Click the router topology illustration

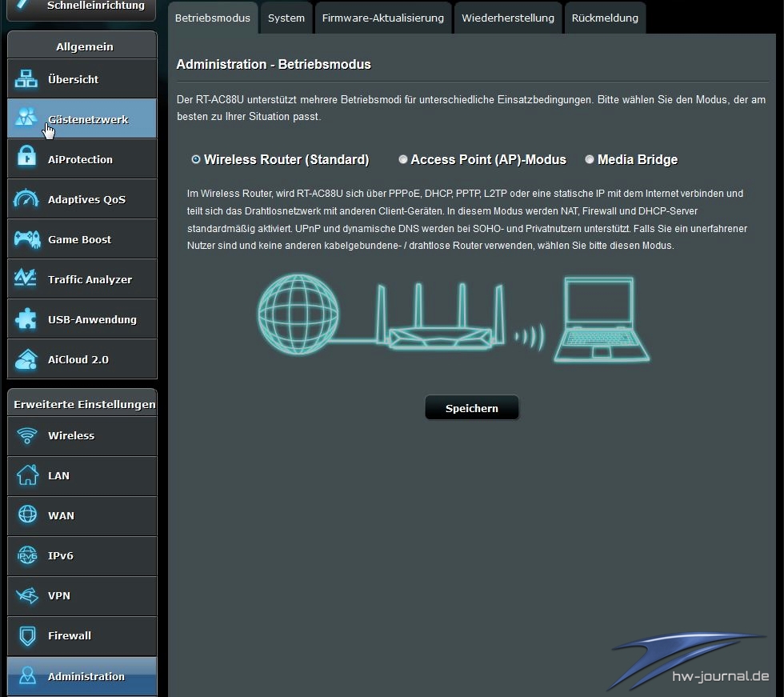click(454, 316)
